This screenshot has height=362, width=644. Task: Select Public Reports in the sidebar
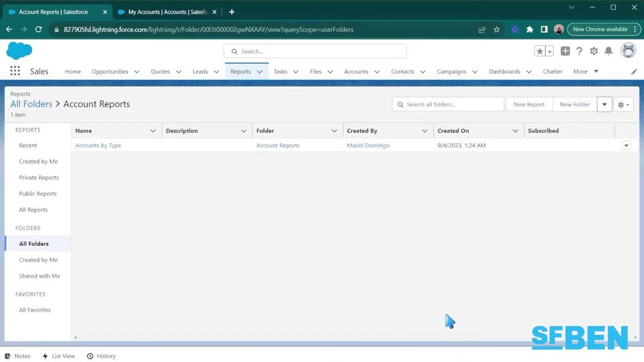click(x=38, y=194)
